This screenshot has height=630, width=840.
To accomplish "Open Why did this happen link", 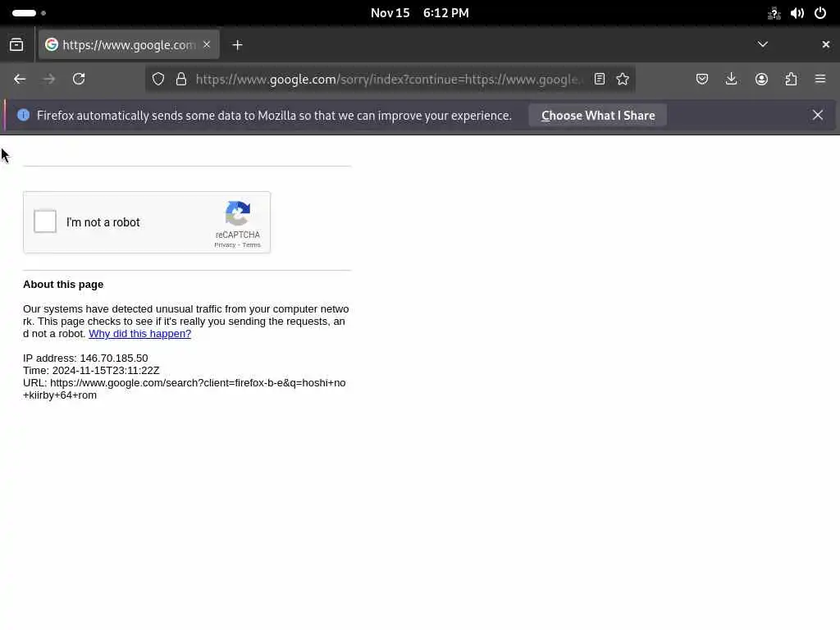I will tap(139, 334).
